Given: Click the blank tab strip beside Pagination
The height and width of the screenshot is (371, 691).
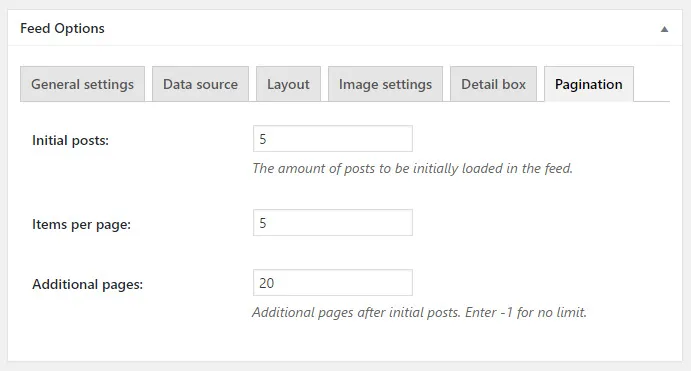Looking at the screenshot, I should pyautogui.click(x=652, y=84).
